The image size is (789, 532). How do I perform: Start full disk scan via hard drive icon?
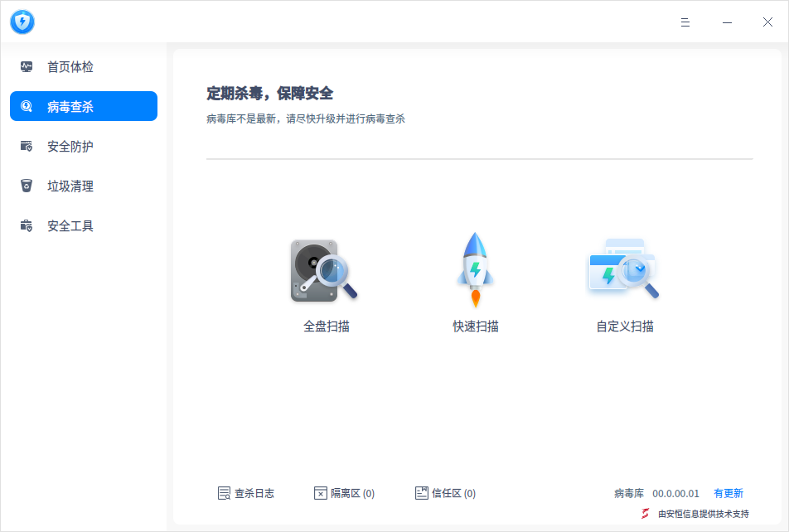click(323, 270)
